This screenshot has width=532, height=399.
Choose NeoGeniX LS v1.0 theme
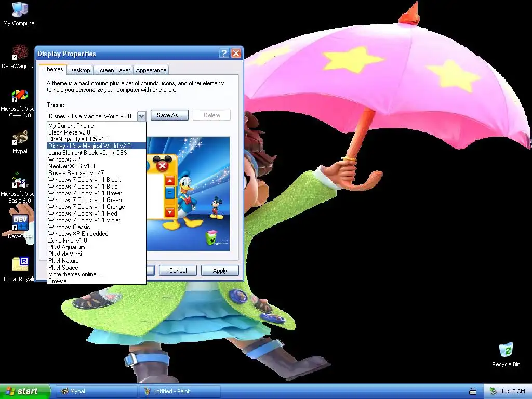[96, 166]
